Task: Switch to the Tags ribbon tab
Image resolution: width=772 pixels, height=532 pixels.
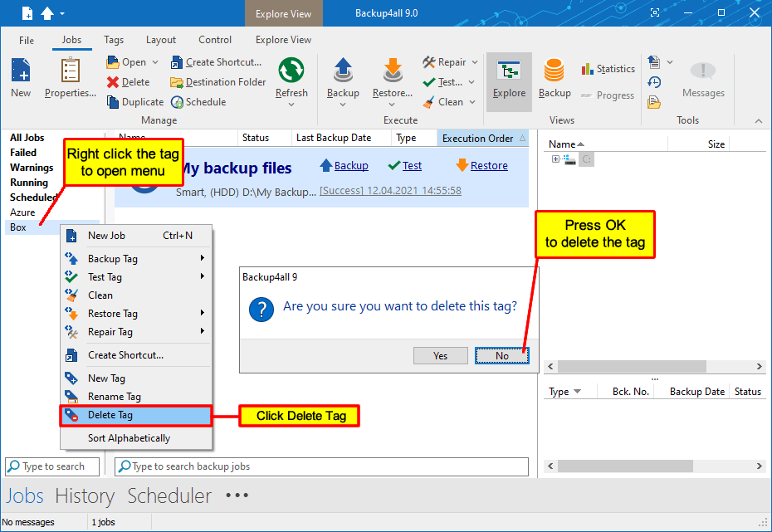Action: (114, 40)
